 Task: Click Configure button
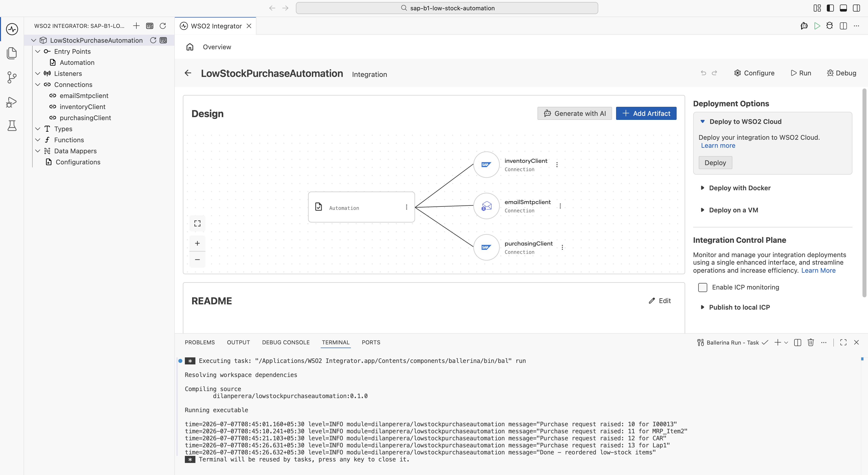point(754,73)
